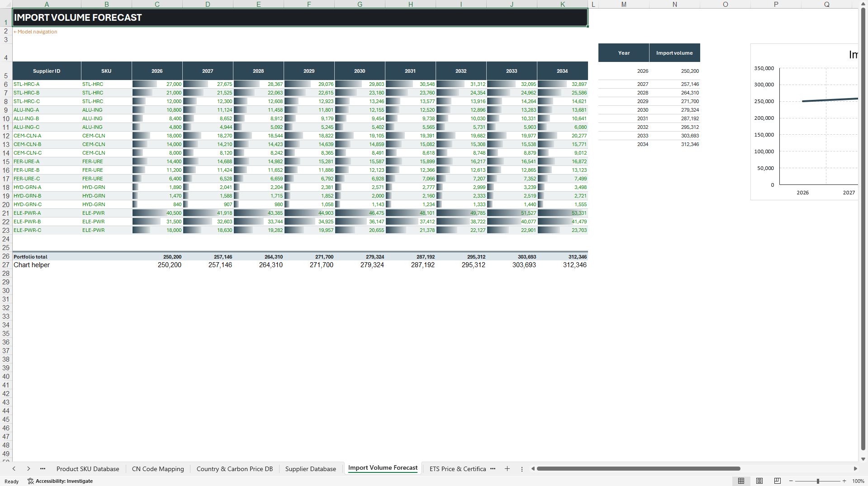Select Import Volume Forecast sheet tab
The width and height of the screenshot is (868, 486).
pos(383,468)
